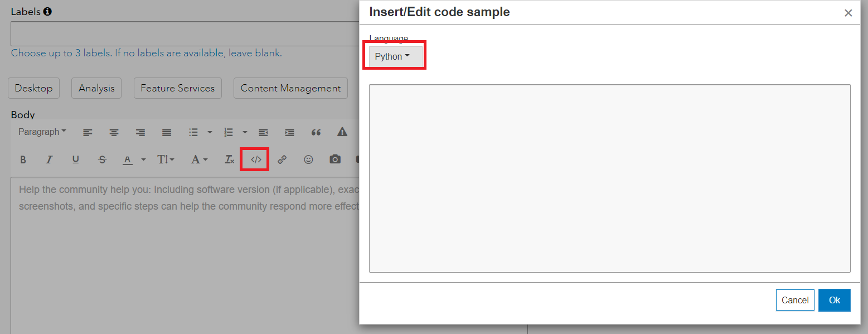Viewport: 868px width, 334px height.
Task: Click the insert code sample icon
Action: click(x=256, y=159)
